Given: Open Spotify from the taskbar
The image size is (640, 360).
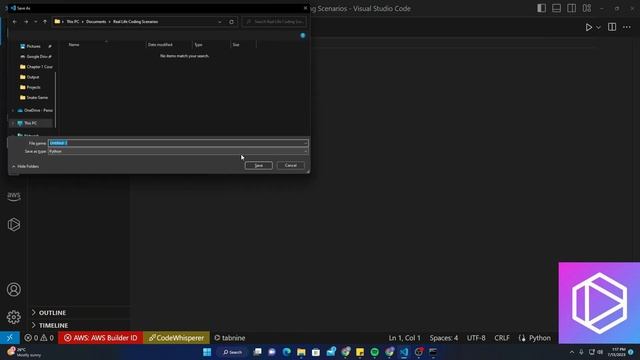Looking at the screenshot, I should [374, 352].
